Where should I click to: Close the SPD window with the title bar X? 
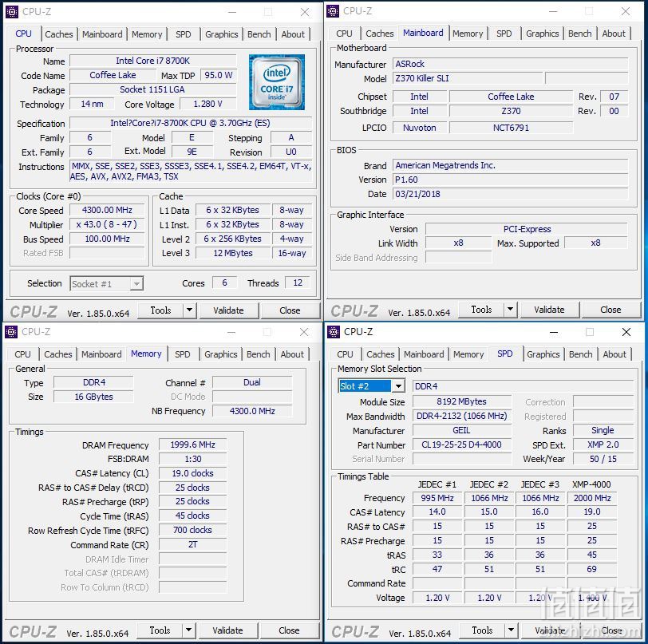coord(626,332)
